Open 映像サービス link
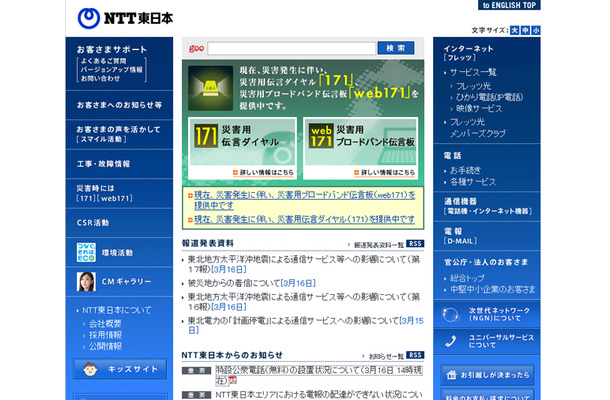The width and height of the screenshot is (610, 400). coord(479,109)
